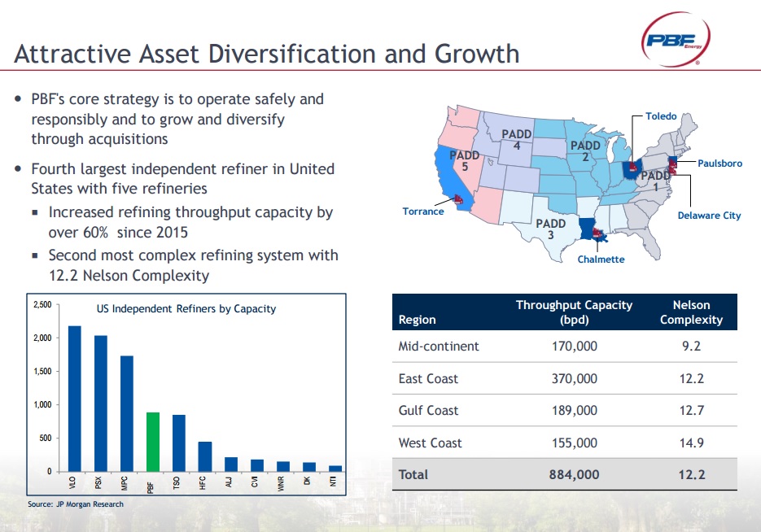Click the Increased refining throughput capacity sub-bullet
Screen dimensions: 761x532
tap(190, 222)
